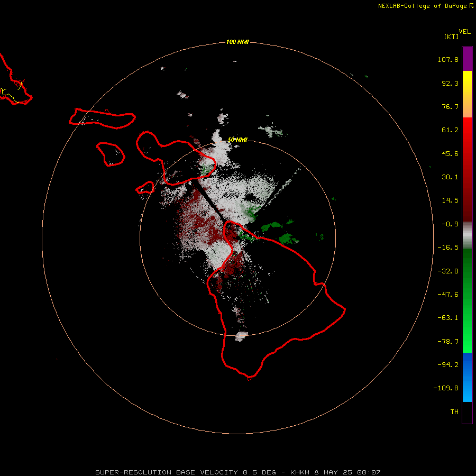Screen dimensions: 476x476
Task: Click the -63.1 value on velocity scale
Action: tap(448, 318)
